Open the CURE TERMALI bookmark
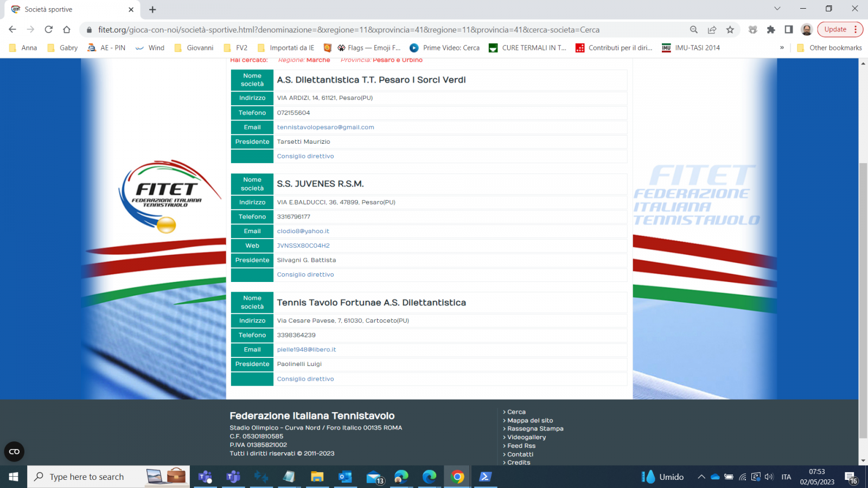This screenshot has width=868, height=488. pos(528,48)
